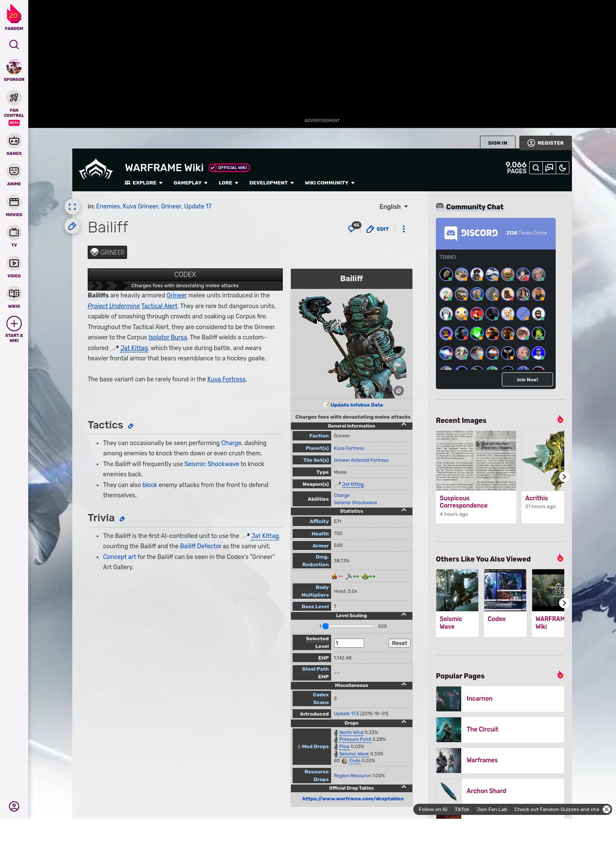
Task: Open the Incarnon popular page
Action: 500,699
